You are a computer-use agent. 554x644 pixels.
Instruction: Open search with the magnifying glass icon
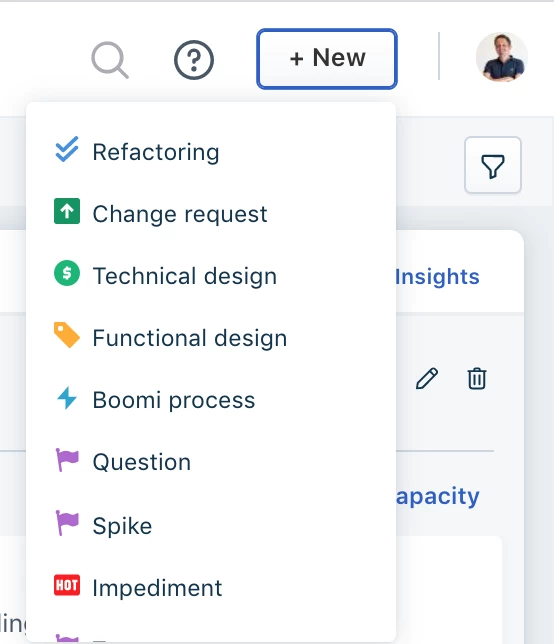(x=110, y=60)
